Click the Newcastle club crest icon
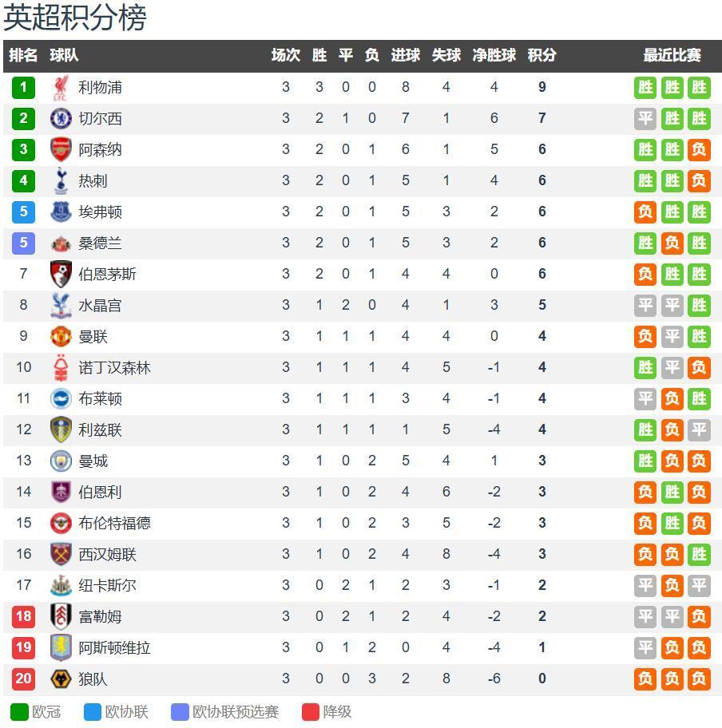The height and width of the screenshot is (728, 722). 61,585
